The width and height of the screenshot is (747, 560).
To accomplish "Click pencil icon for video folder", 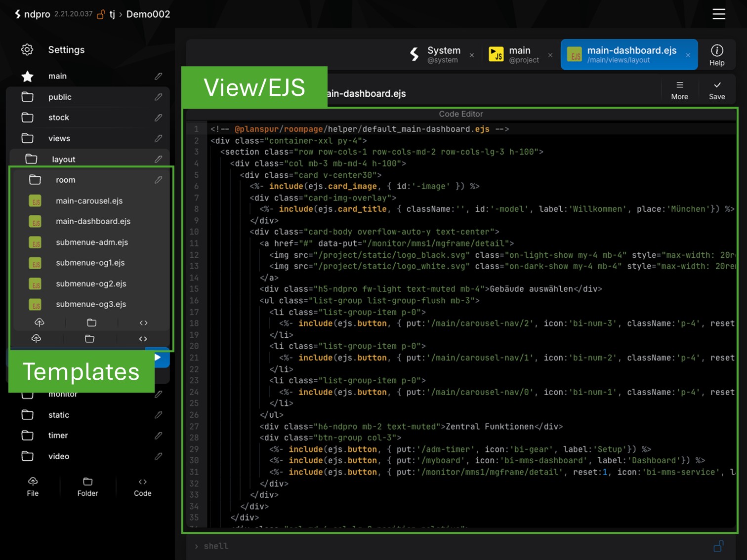I will (158, 456).
